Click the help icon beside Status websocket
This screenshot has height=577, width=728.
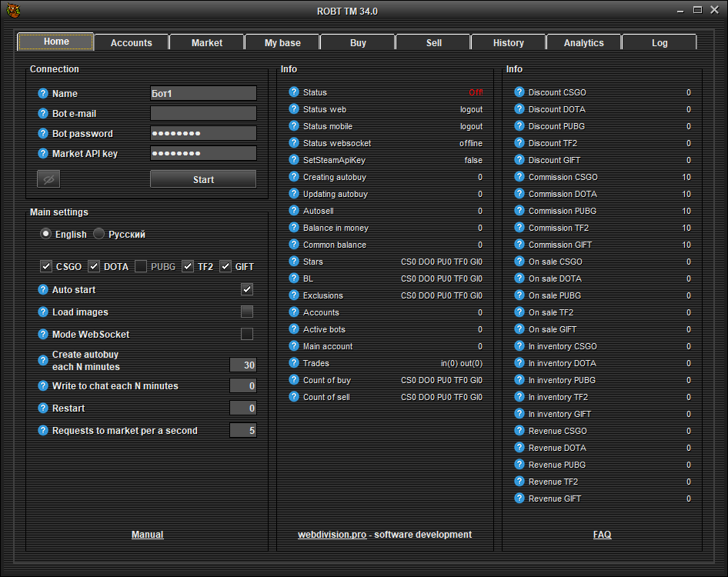click(x=293, y=143)
